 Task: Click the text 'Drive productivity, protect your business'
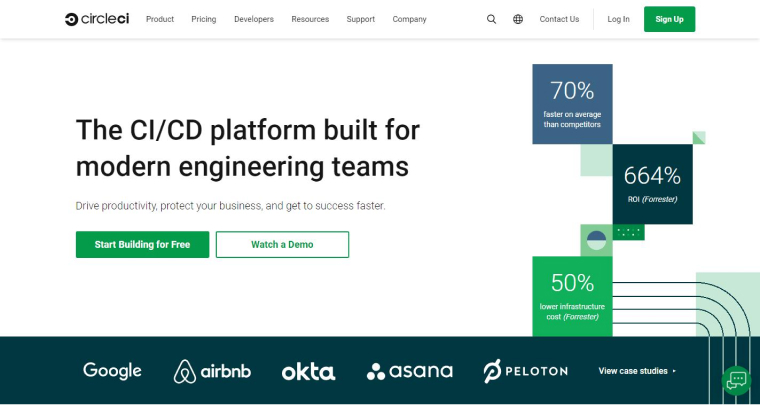point(169,206)
